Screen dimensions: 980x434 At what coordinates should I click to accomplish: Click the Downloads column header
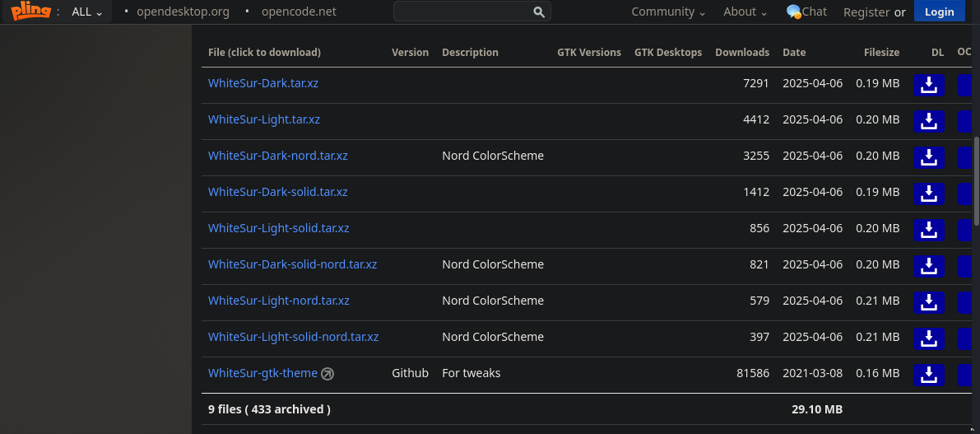742,53
